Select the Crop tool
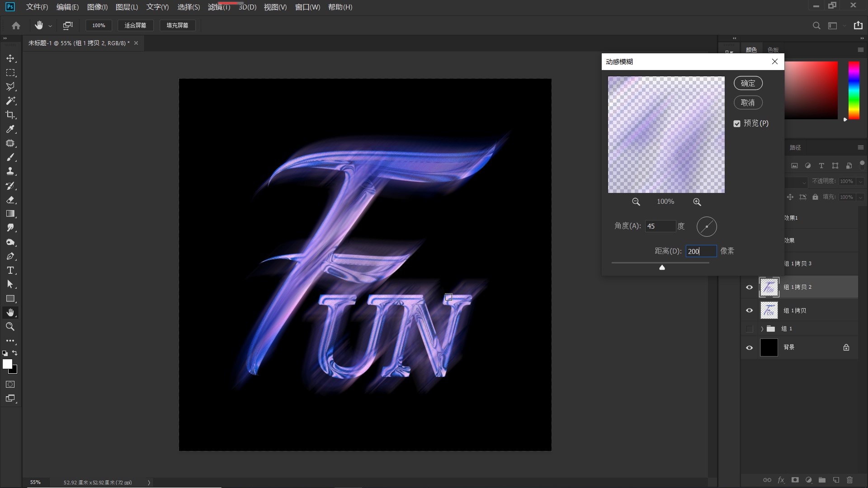Viewport: 868px width, 488px height. (10, 115)
